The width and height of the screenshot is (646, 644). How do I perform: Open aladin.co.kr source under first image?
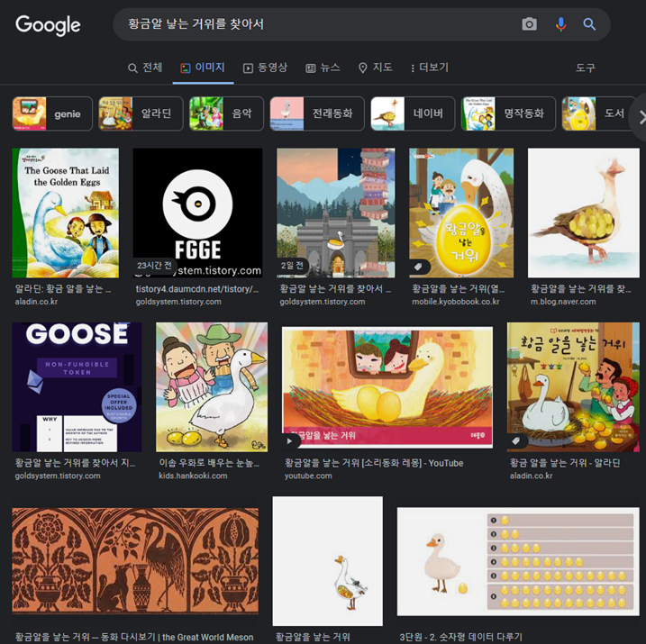coord(36,302)
